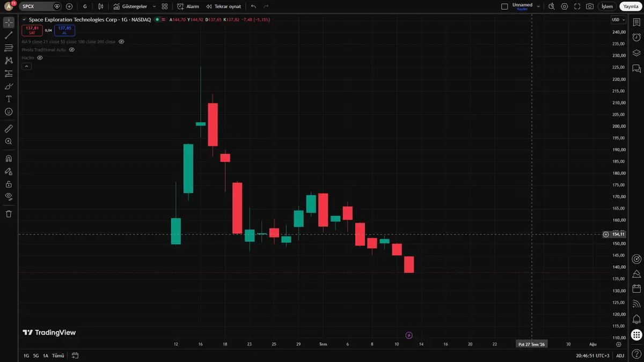
Task: Open the target/screener icon in right sidebar
Action: tap(636, 258)
